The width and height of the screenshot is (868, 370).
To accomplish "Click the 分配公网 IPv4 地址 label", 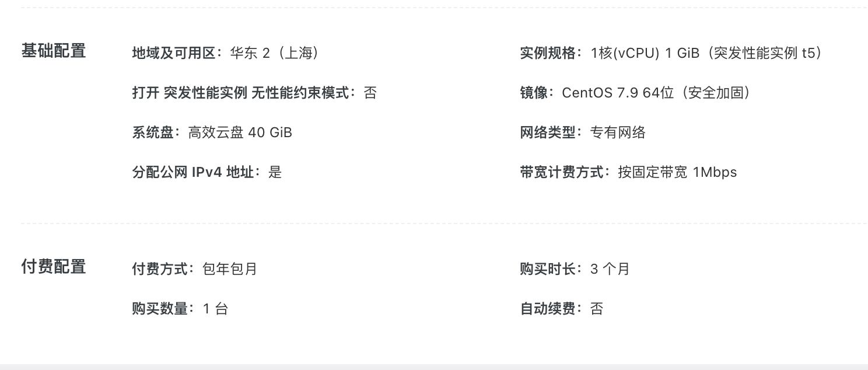I will (x=196, y=172).
